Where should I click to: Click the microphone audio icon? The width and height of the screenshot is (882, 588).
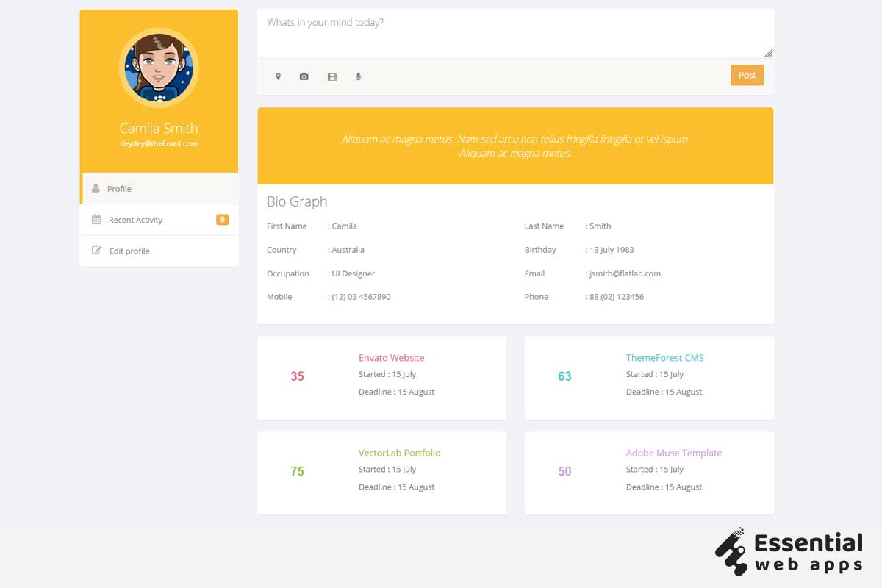[358, 76]
